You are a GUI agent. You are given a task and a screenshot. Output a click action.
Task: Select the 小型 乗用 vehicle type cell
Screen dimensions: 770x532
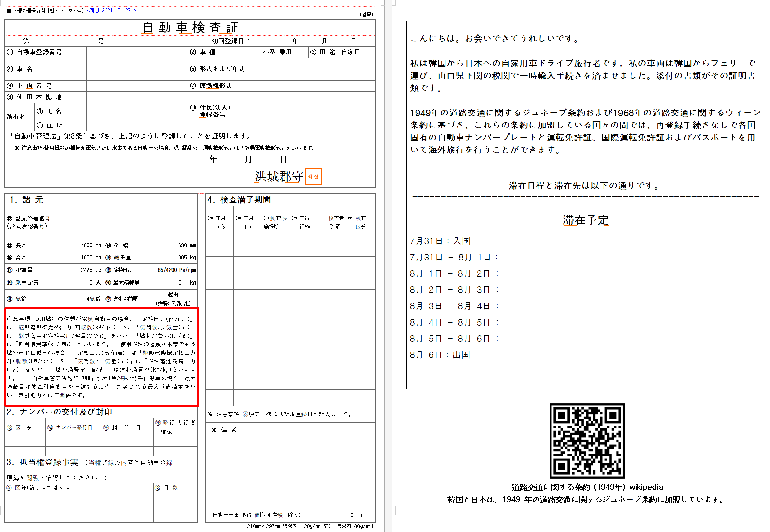277,52
